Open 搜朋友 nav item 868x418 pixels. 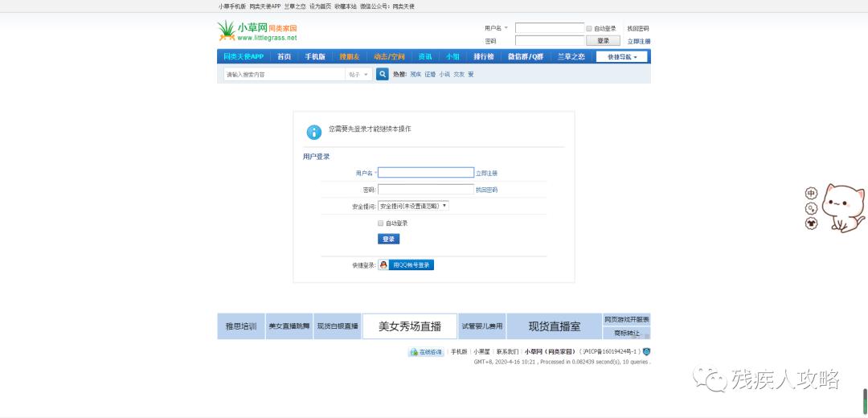point(350,56)
